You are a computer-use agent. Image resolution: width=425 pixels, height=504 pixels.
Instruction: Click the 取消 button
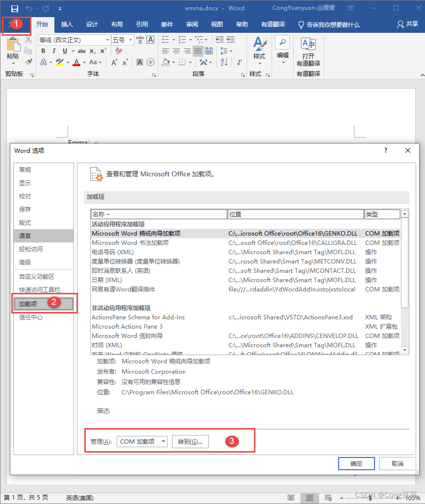coord(398,463)
